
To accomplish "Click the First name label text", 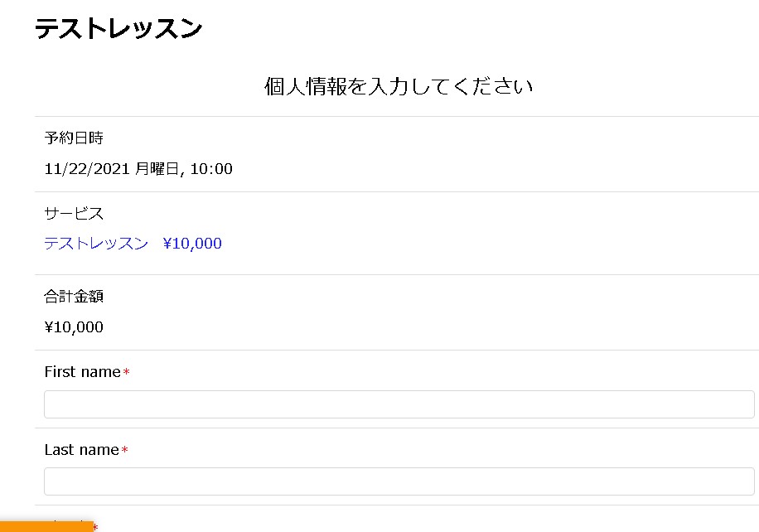I will (x=82, y=372).
